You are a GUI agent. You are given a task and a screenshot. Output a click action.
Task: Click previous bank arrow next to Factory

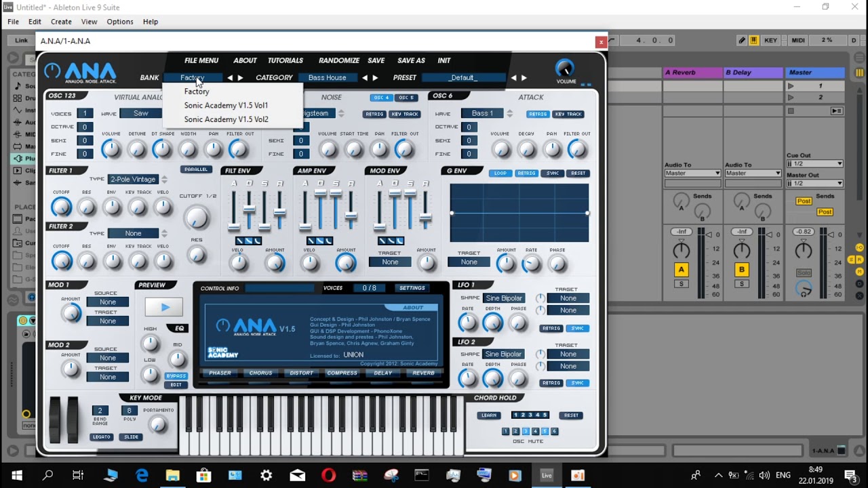point(230,78)
